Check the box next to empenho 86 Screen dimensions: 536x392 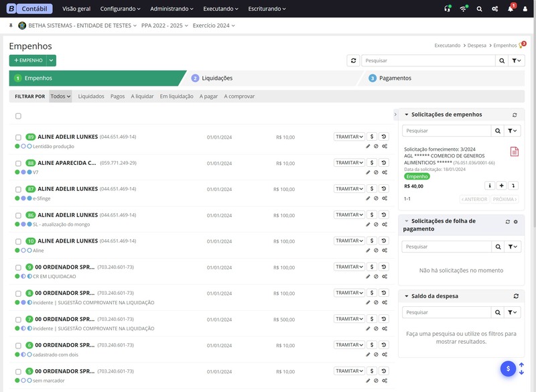tap(19, 215)
